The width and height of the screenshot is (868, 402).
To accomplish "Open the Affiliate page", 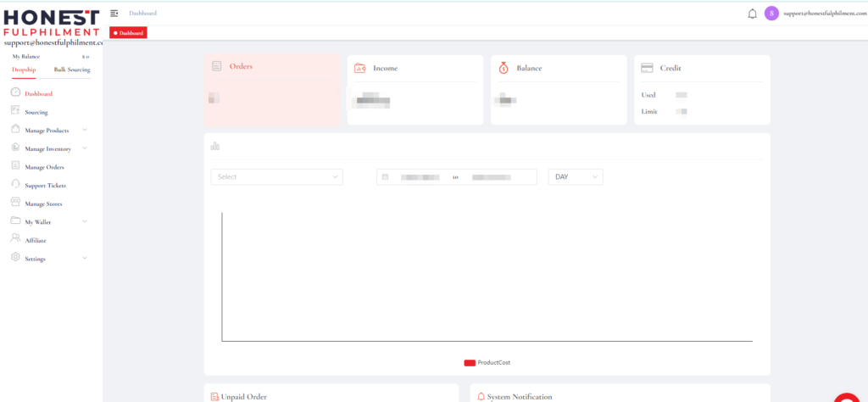I will click(36, 240).
